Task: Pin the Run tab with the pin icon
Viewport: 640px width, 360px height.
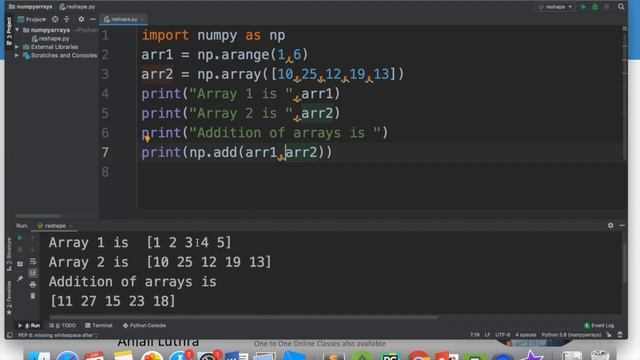Action: coord(20,278)
